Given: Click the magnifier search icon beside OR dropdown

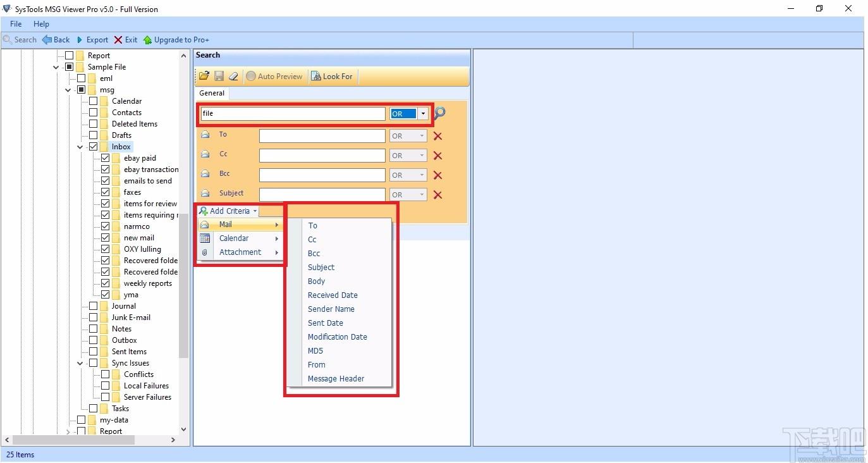Looking at the screenshot, I should (440, 113).
